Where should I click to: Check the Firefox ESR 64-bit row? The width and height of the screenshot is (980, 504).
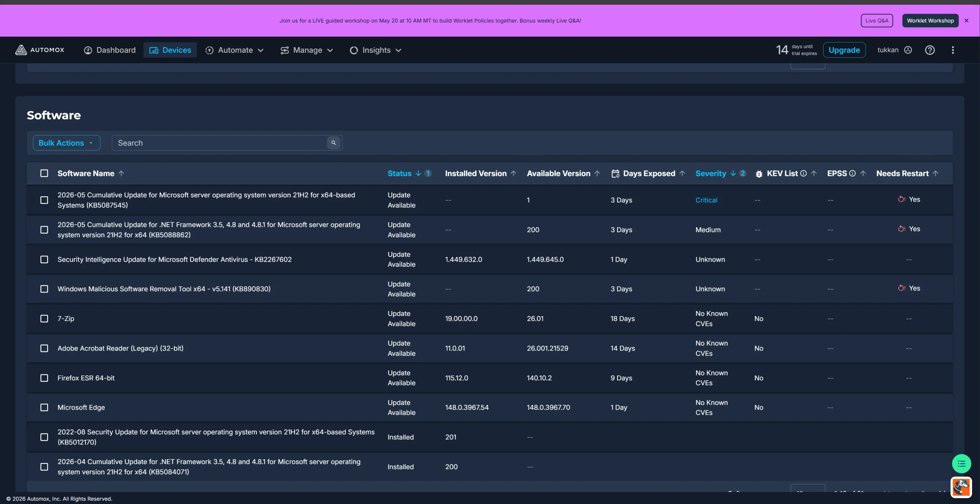pyautogui.click(x=44, y=378)
